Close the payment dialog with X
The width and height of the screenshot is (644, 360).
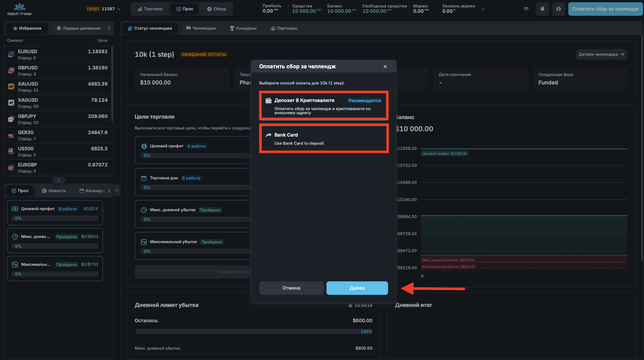point(385,67)
